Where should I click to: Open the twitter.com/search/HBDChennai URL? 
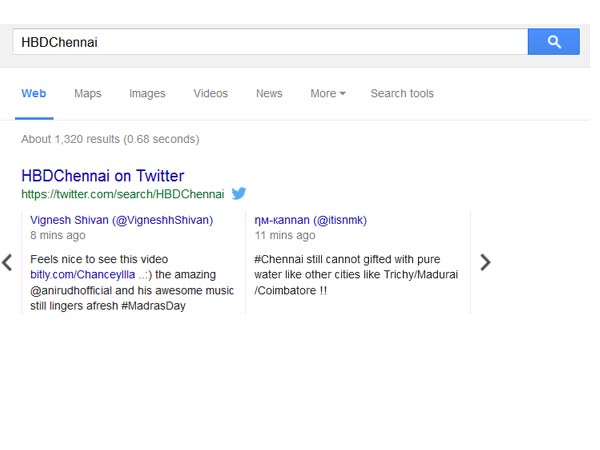click(x=122, y=194)
